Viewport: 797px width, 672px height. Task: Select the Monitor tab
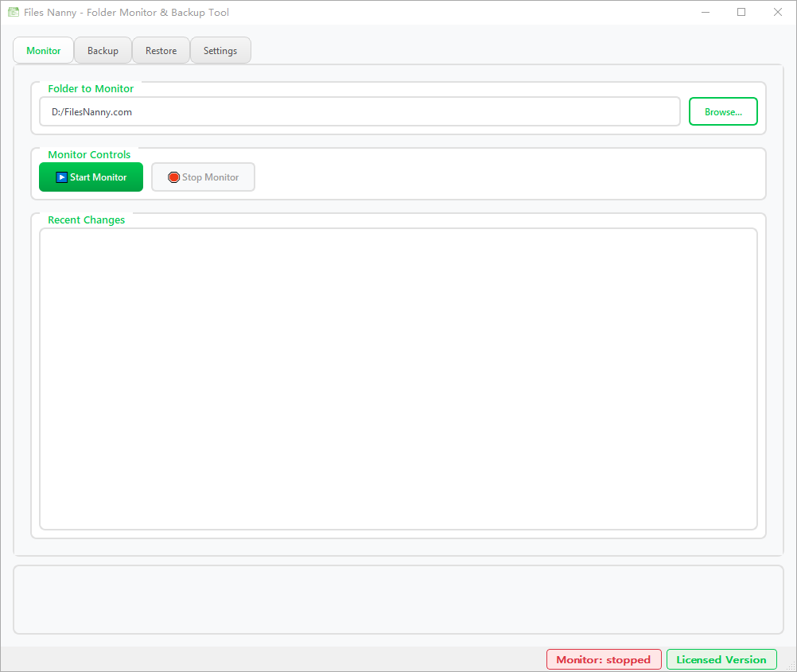pyautogui.click(x=43, y=50)
